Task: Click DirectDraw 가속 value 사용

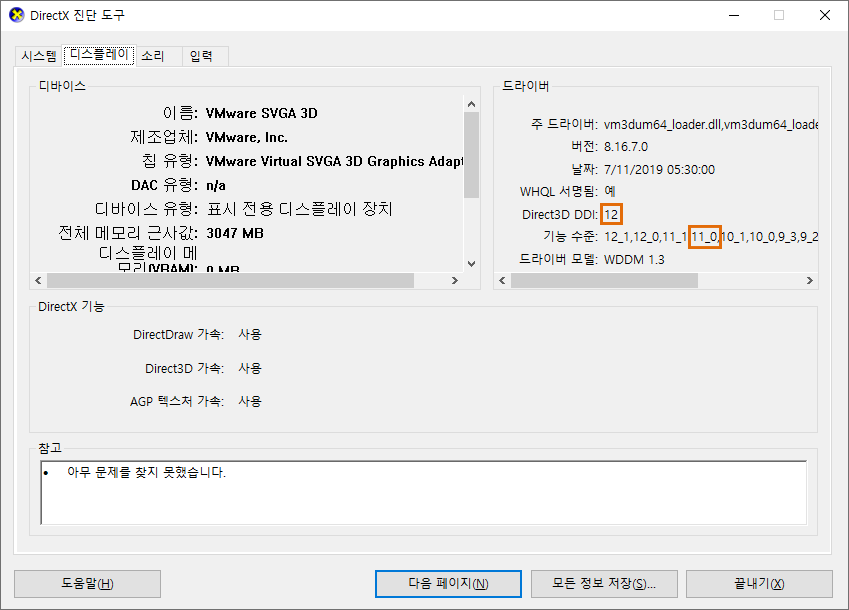Action: point(250,334)
